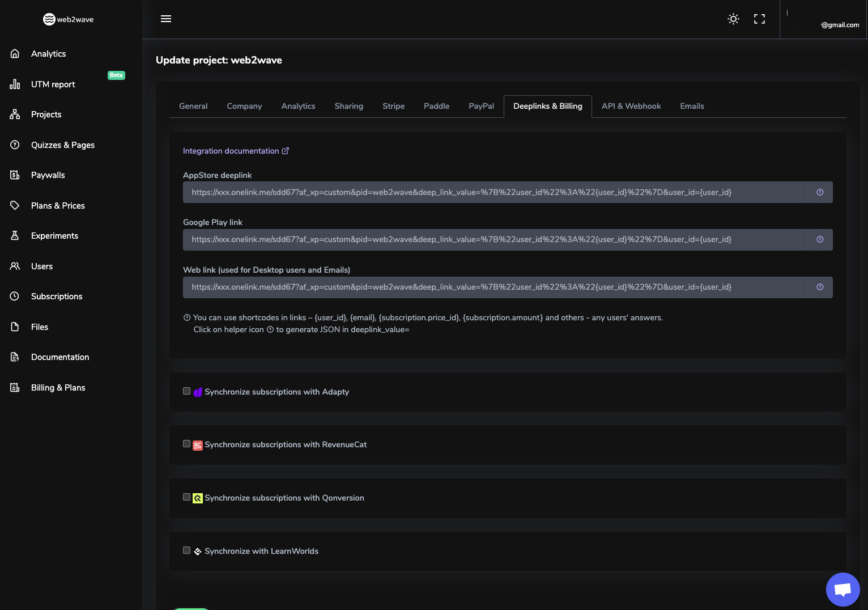Open the API & Webhook tab
This screenshot has width=868, height=610.
[x=631, y=106]
